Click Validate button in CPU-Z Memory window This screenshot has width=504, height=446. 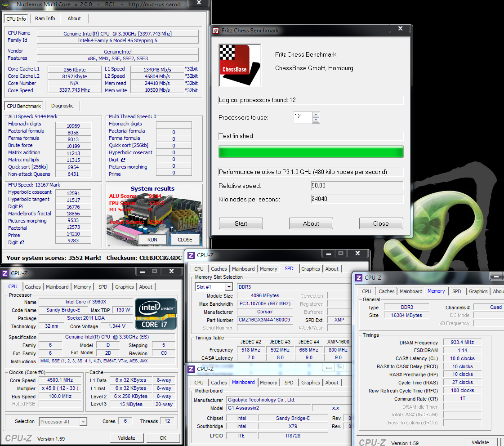[x=480, y=442]
